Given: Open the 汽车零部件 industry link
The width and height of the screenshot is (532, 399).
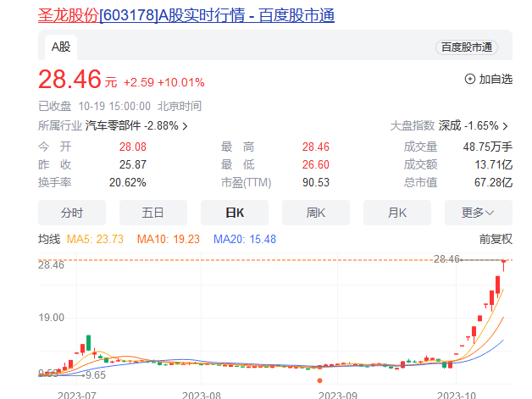Looking at the screenshot, I should [113, 125].
